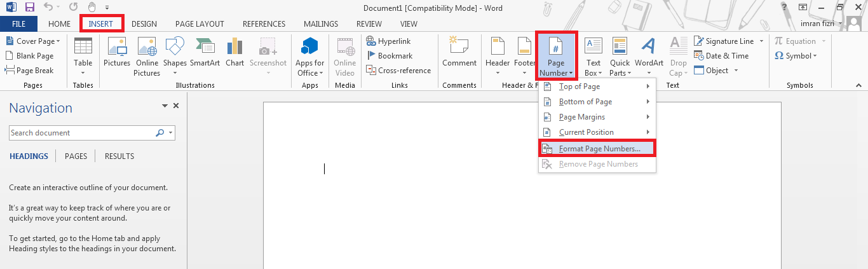This screenshot has width=868, height=269.
Task: Expand the Page Number dropdown button
Action: point(556,56)
